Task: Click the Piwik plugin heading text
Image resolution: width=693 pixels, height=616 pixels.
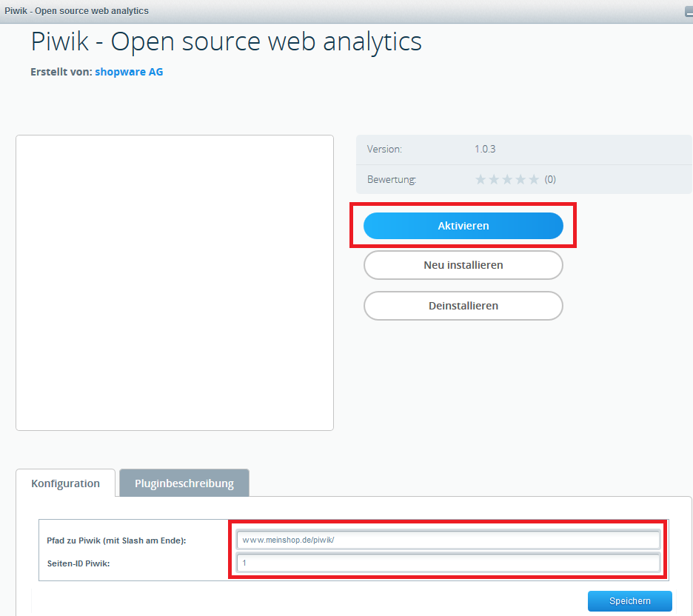Action: [x=227, y=41]
